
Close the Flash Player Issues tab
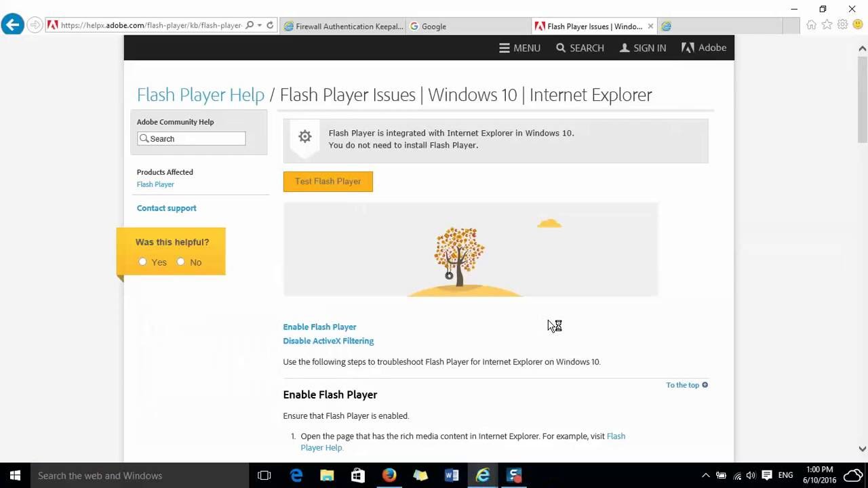coord(650,26)
